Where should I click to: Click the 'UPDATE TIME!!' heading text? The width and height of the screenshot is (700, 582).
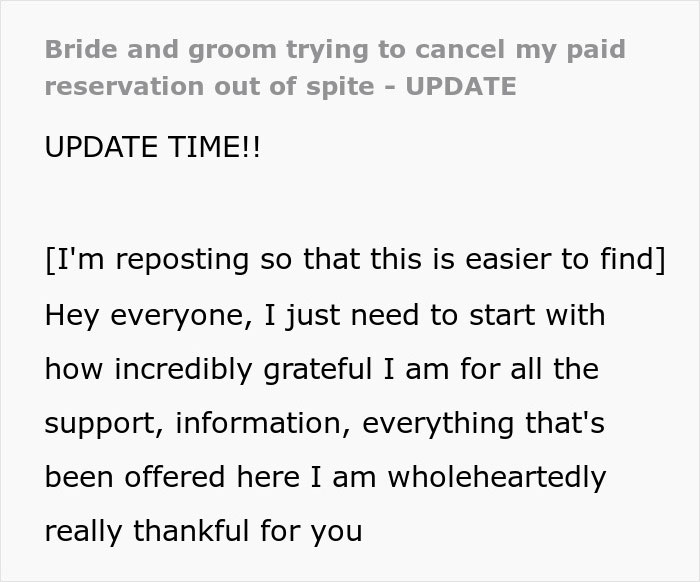pyautogui.click(x=152, y=147)
